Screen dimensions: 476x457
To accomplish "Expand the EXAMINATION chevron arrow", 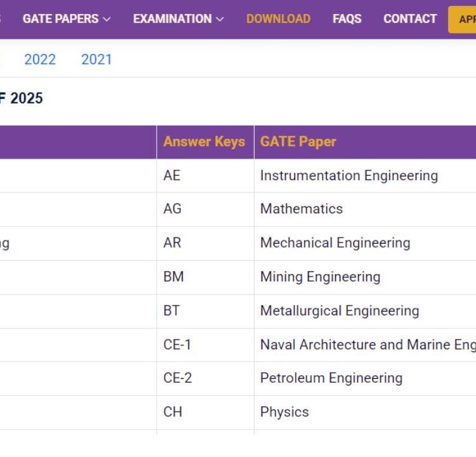I will click(220, 19).
